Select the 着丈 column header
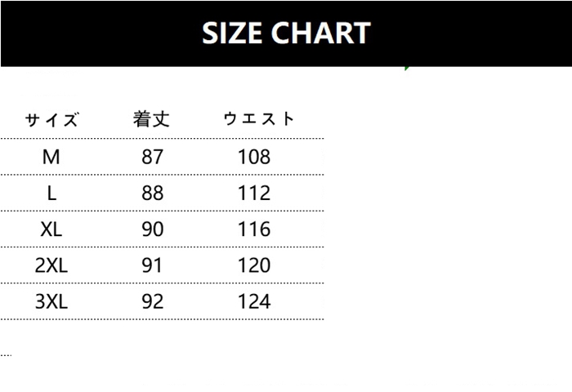Viewport: 572px width, 392px height. pos(152,119)
